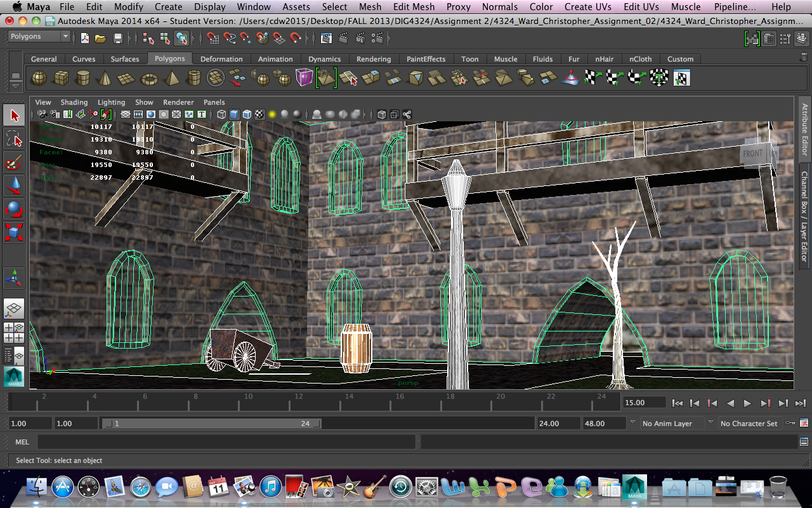Viewport: 812px width, 508px height.
Task: Play animation forward
Action: tap(747, 403)
